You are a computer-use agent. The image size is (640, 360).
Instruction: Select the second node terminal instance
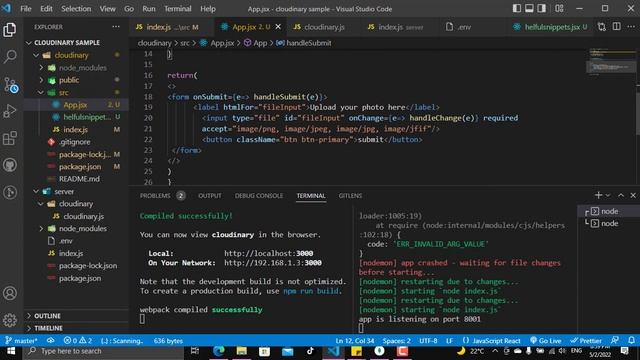608,223
